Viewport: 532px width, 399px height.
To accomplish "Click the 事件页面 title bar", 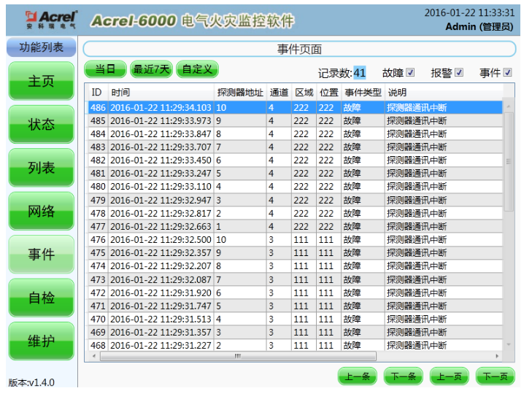I will coord(299,49).
